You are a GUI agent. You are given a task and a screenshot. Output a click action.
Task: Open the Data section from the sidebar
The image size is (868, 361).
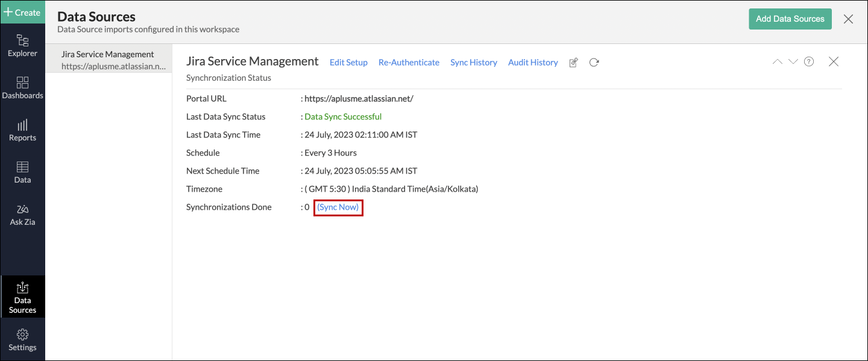[22, 172]
